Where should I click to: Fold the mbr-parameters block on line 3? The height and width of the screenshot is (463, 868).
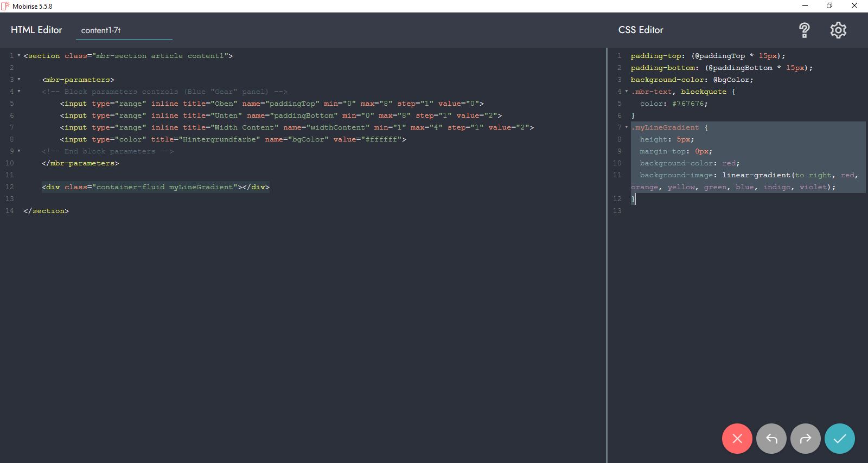[19, 80]
